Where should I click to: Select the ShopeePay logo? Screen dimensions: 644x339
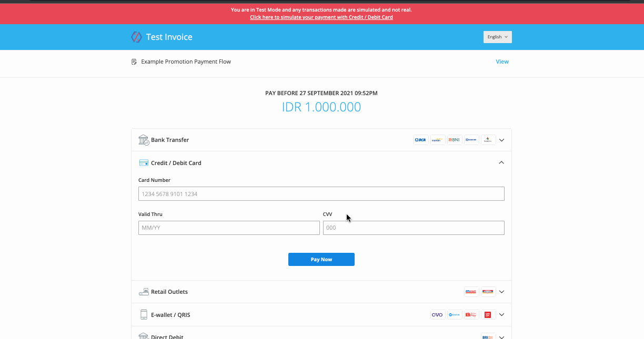point(471,315)
